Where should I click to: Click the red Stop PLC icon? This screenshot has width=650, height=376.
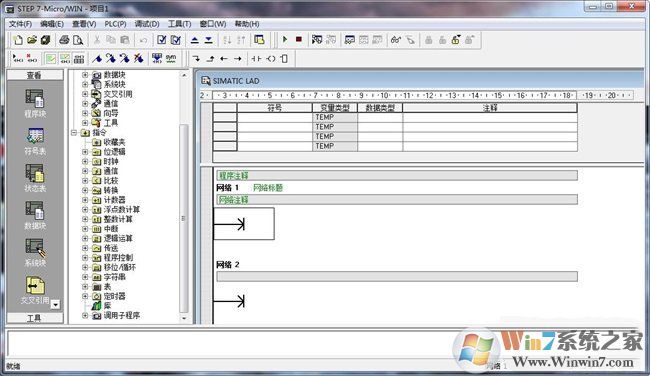coord(298,39)
